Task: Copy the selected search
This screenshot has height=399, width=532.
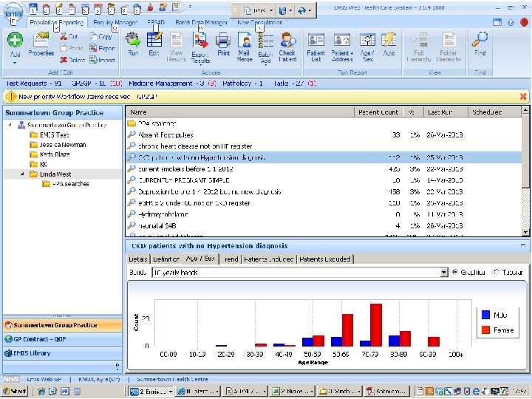Action: 100,36
